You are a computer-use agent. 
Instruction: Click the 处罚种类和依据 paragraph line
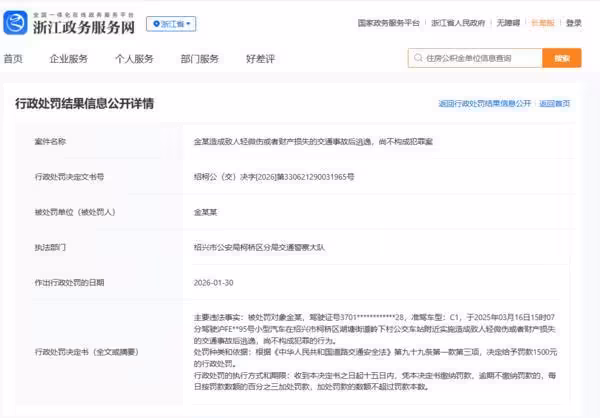375,352
